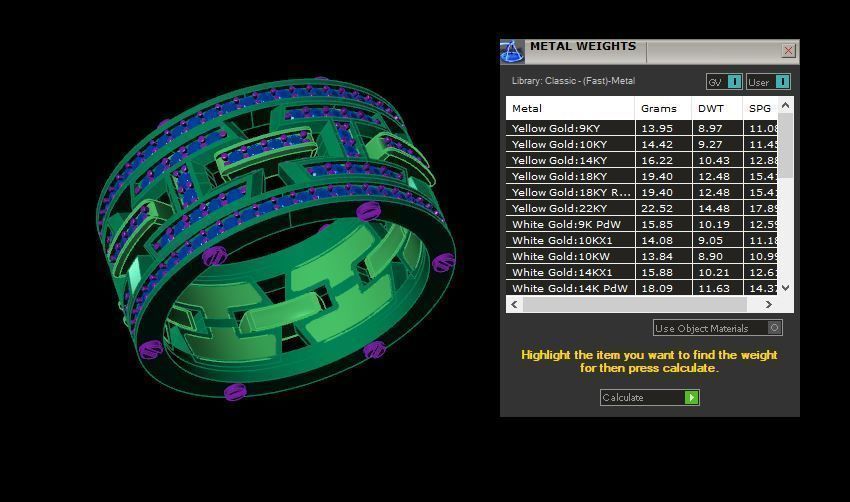Screen dimensions: 850x502
Task: Enable Use Object Materials option
Action: 717,328
